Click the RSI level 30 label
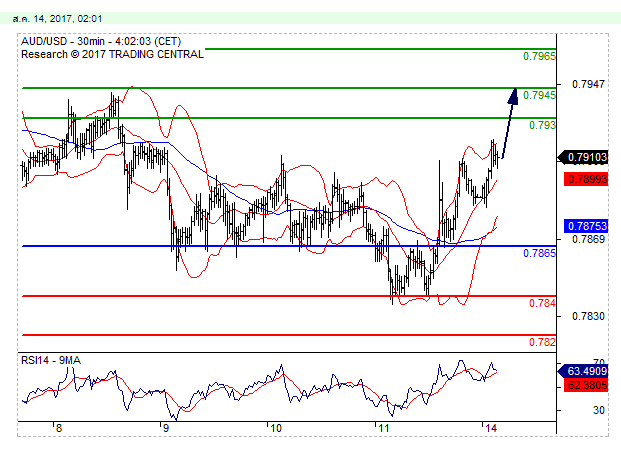Screen dimensions: 621x461 click(598, 410)
